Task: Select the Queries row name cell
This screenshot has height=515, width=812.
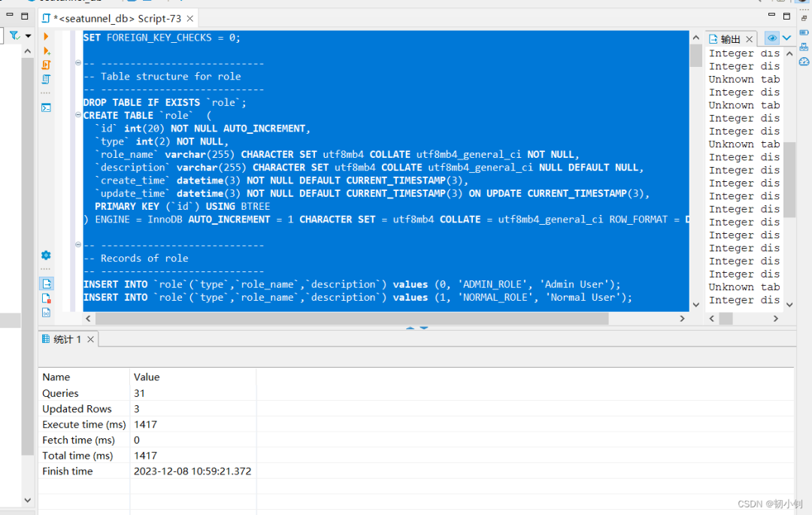Action: [x=84, y=393]
